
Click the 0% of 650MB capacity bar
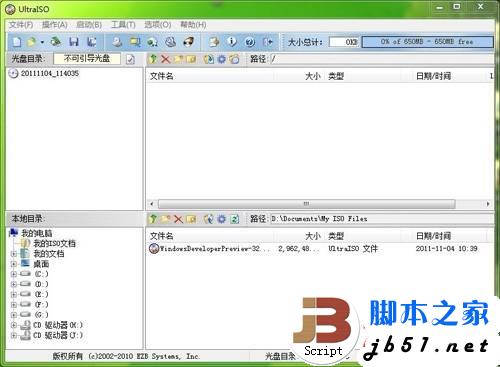[427, 42]
